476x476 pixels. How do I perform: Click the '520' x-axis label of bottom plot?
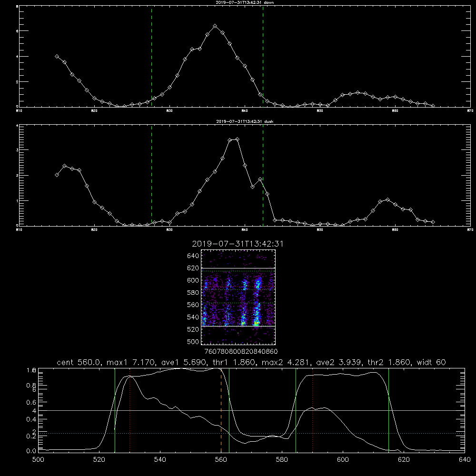[x=99, y=460]
